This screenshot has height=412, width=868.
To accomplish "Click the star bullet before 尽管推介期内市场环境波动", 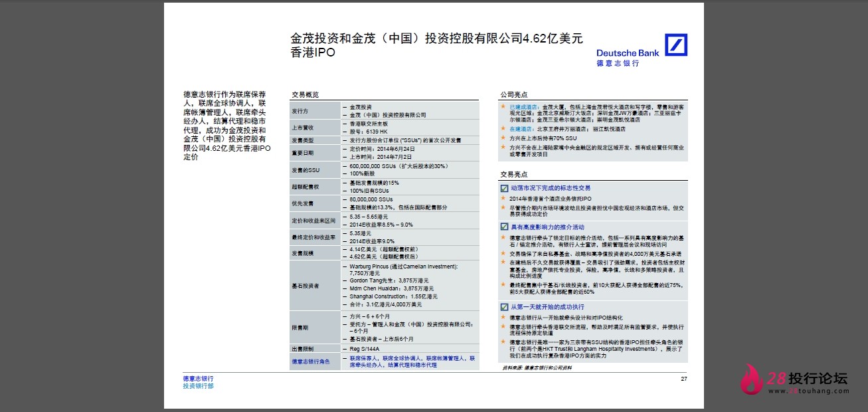I will coord(503,207).
